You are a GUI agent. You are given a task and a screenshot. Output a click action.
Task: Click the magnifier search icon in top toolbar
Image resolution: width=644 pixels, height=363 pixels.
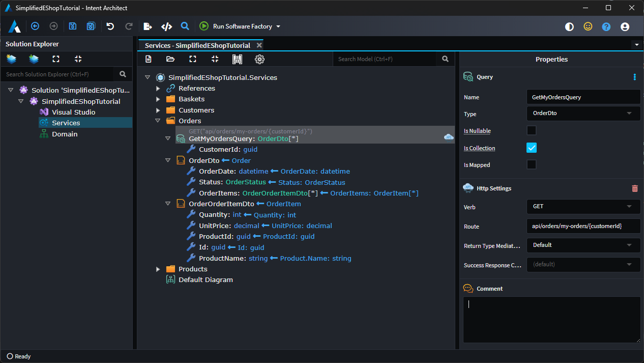tap(185, 26)
